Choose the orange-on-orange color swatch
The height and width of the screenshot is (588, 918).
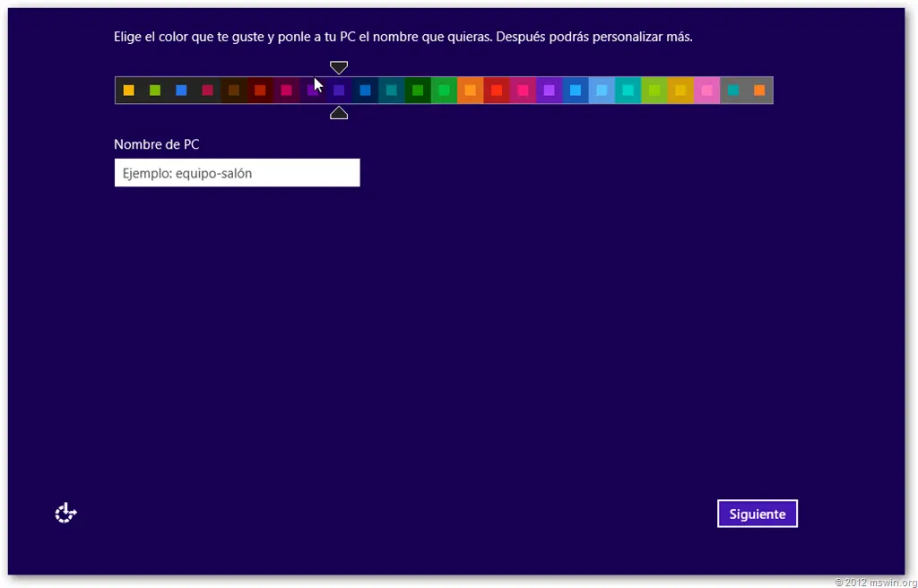pos(470,91)
